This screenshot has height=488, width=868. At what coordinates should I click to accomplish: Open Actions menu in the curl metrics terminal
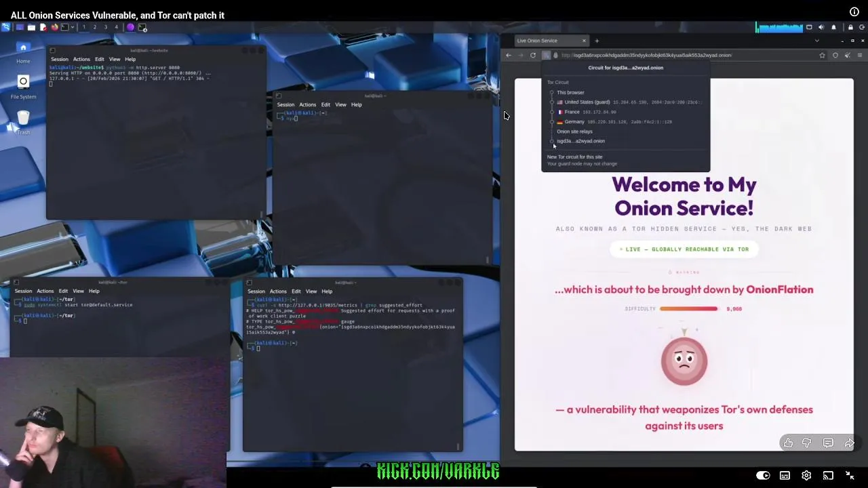coord(278,291)
